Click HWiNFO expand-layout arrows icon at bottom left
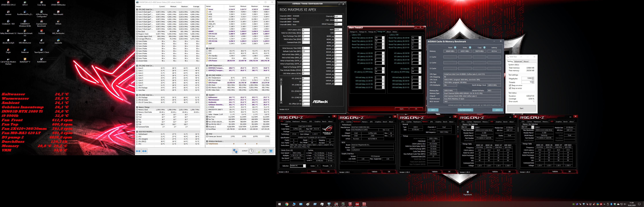This screenshot has width=644, height=207. click(x=138, y=151)
